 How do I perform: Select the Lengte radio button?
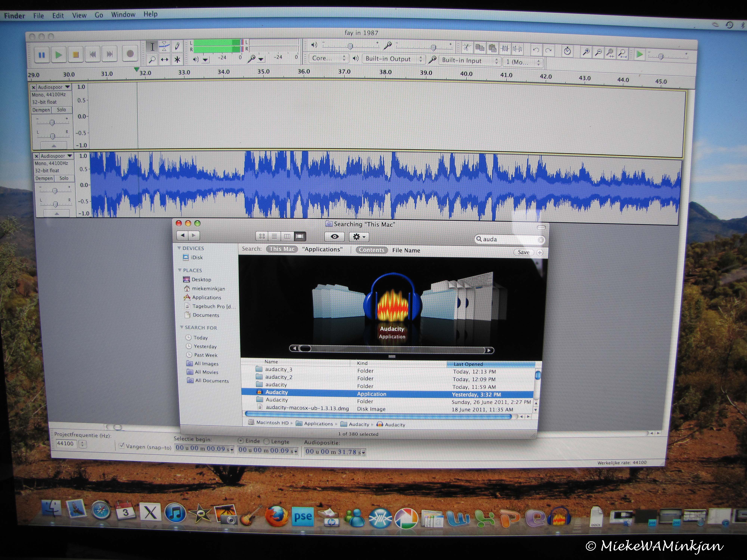tap(266, 441)
